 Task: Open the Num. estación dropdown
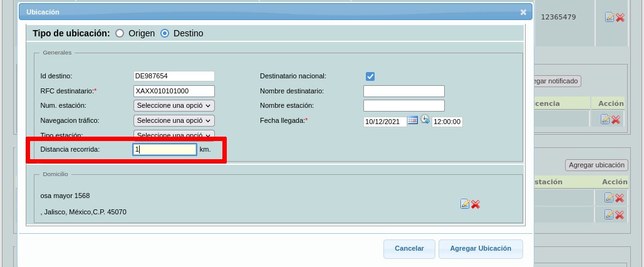(174, 106)
